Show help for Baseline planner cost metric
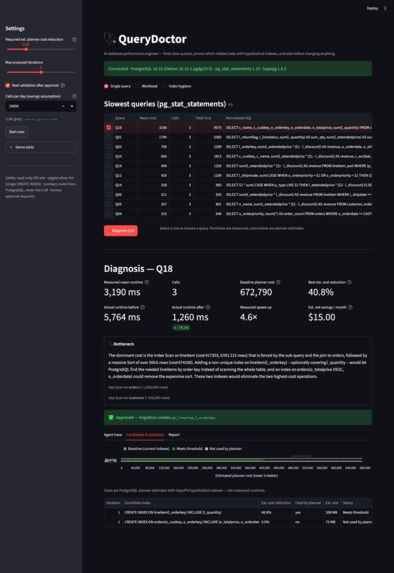394x573 pixels. pos(279,282)
